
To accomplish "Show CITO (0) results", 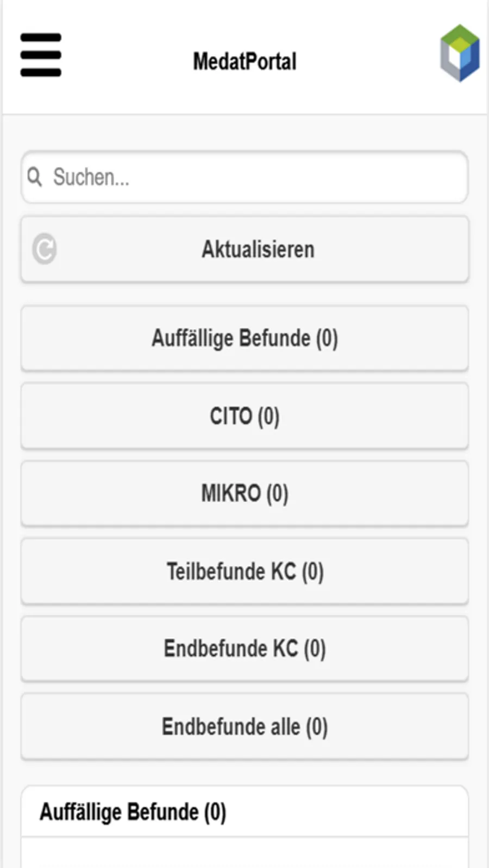I will point(244,417).
